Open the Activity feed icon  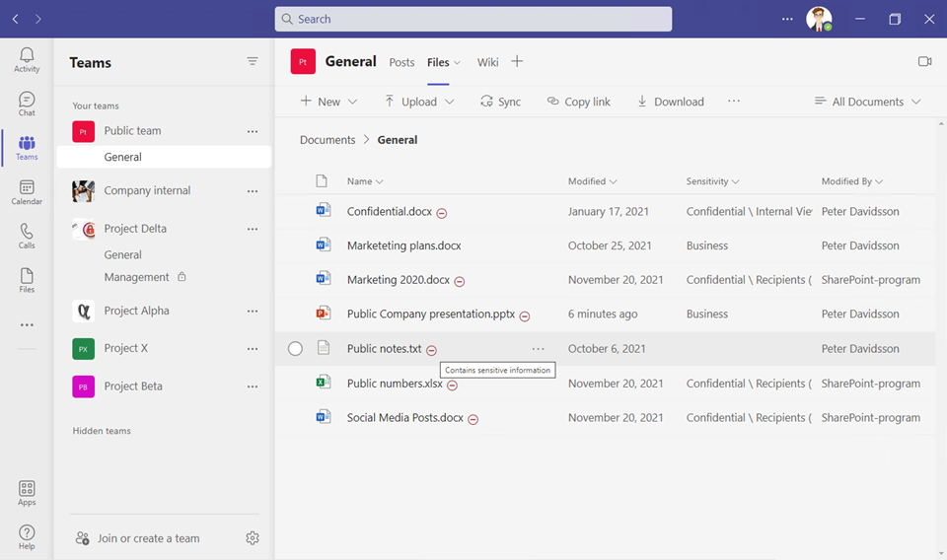click(27, 59)
